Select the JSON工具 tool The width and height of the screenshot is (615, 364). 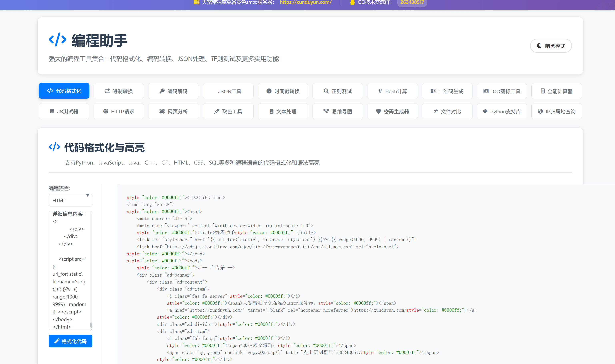228,91
